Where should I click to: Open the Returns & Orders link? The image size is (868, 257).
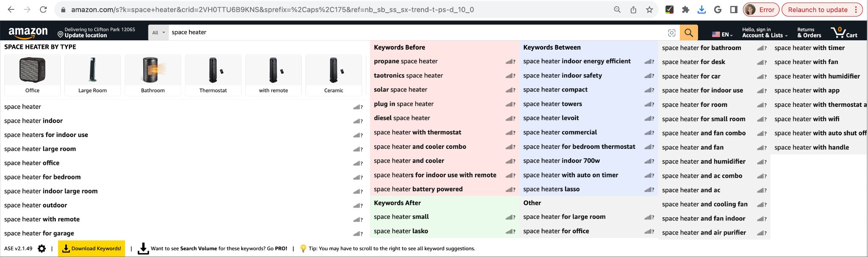809,33
